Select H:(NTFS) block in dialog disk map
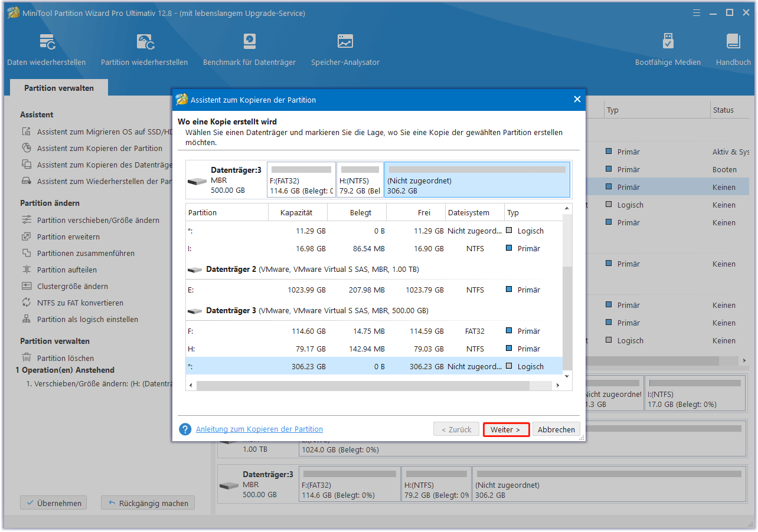This screenshot has height=532, width=758. point(360,180)
